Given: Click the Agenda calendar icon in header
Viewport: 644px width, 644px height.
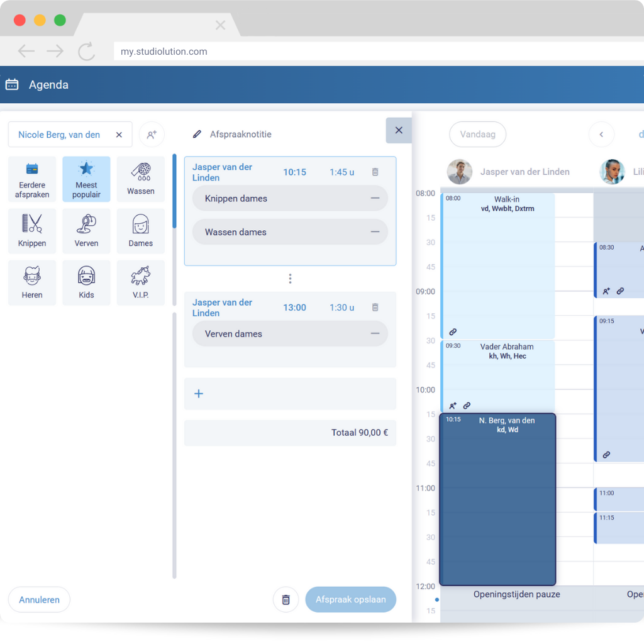Looking at the screenshot, I should 12,84.
